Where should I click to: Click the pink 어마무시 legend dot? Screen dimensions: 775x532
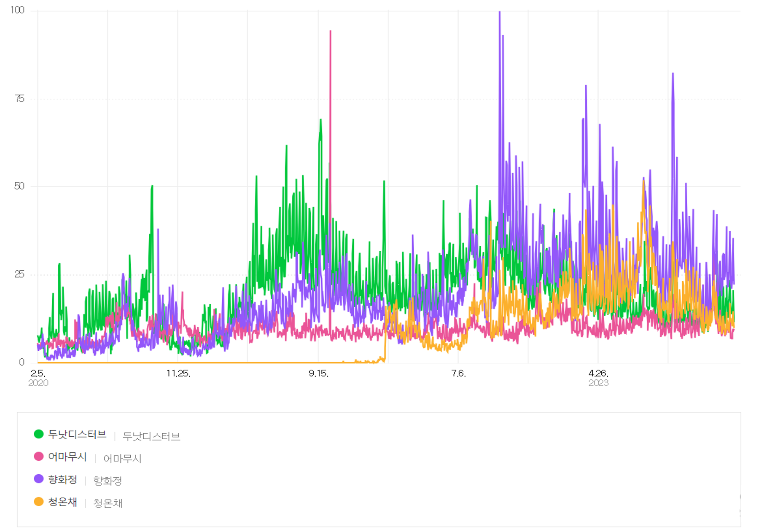coord(38,457)
